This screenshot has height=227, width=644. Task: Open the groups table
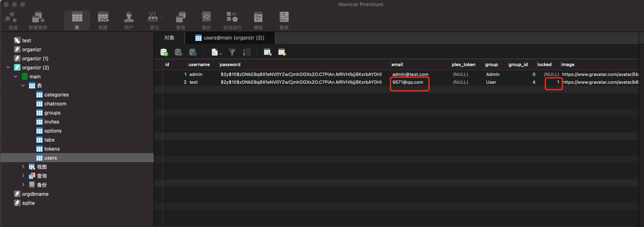pos(52,113)
